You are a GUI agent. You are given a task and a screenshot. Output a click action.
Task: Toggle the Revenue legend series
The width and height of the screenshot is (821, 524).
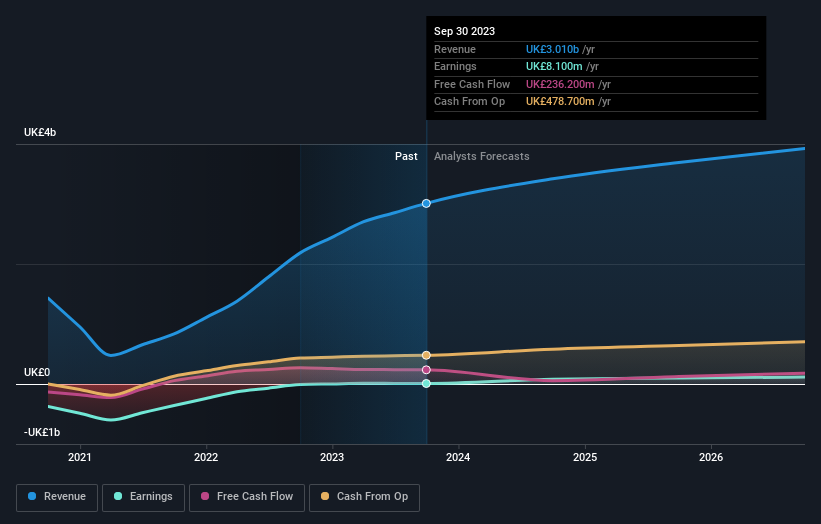pos(57,497)
